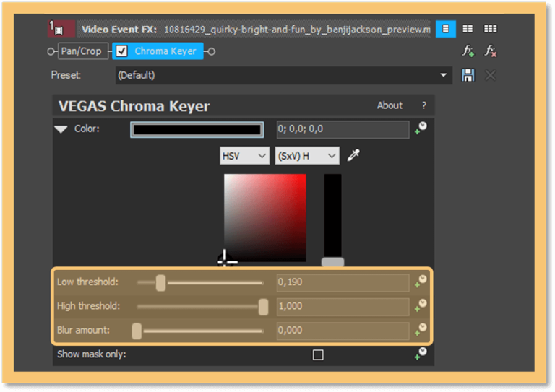
Task: Animate the Blur amount parameter icon
Action: coord(421,329)
